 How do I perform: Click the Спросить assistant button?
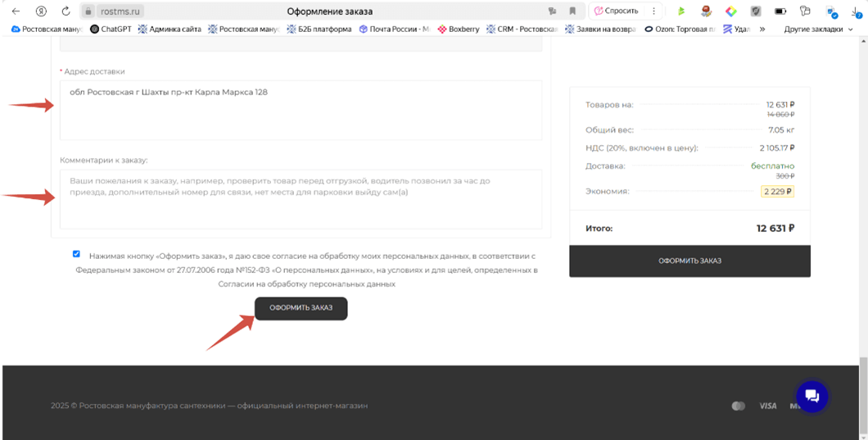(616, 11)
